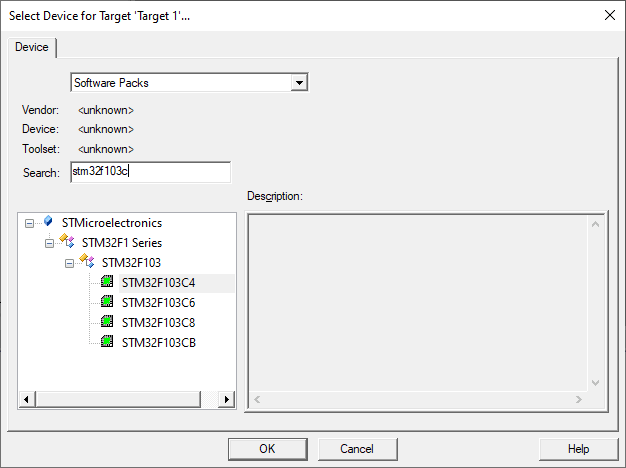Click the STM32F103C8 chip icon

(x=107, y=321)
